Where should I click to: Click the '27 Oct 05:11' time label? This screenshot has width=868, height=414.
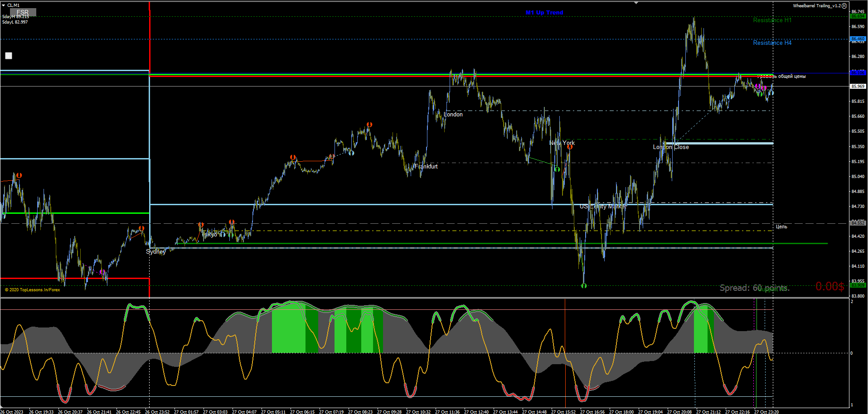(273, 412)
